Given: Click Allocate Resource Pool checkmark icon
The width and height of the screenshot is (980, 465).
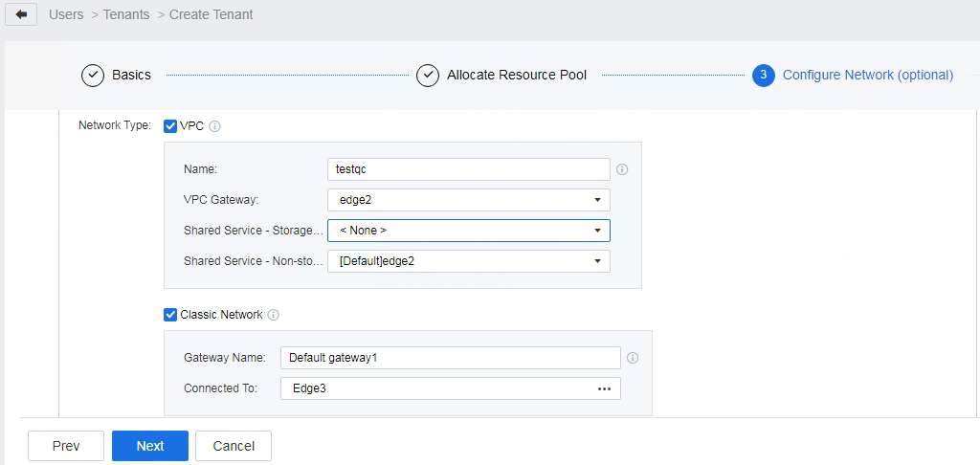Looking at the screenshot, I should click(428, 76).
